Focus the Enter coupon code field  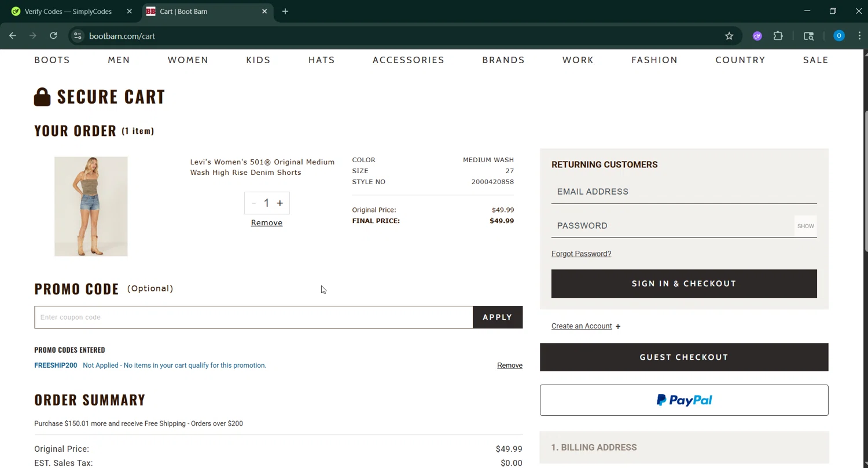[x=253, y=317]
